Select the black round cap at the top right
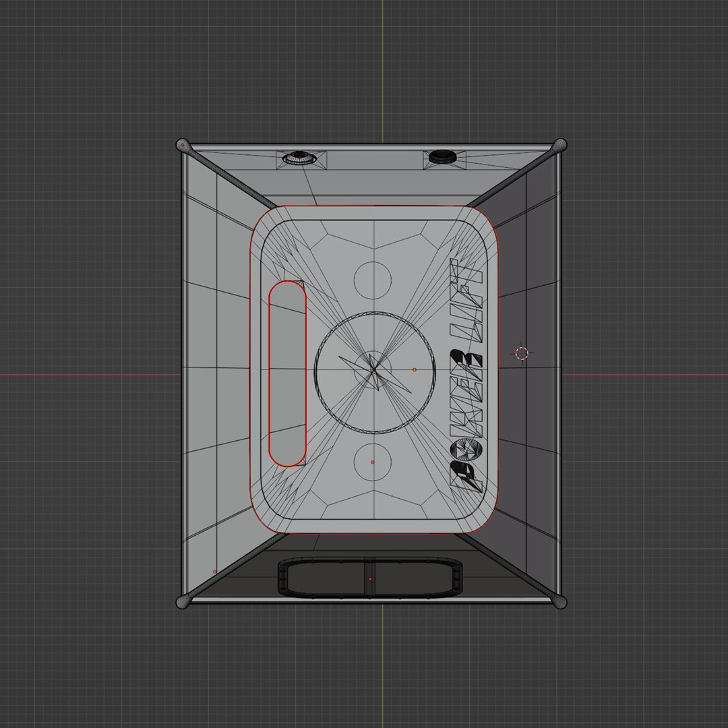This screenshot has height=728, width=728. tap(442, 156)
